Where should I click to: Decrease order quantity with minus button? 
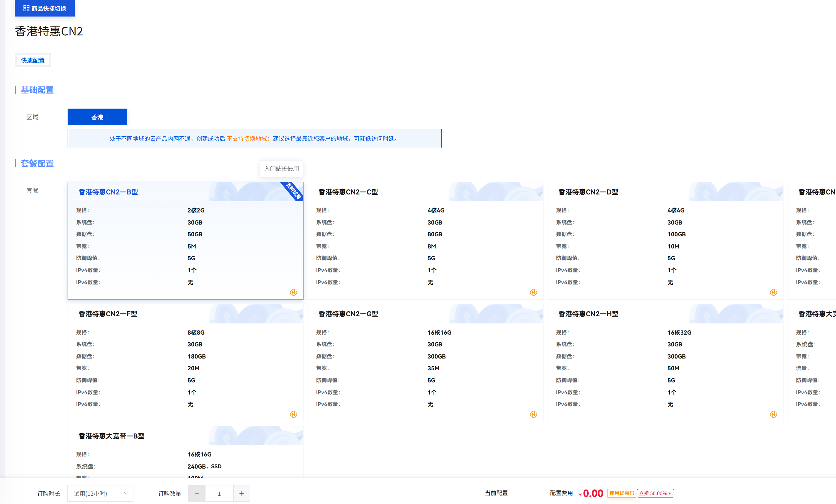pos(197,493)
